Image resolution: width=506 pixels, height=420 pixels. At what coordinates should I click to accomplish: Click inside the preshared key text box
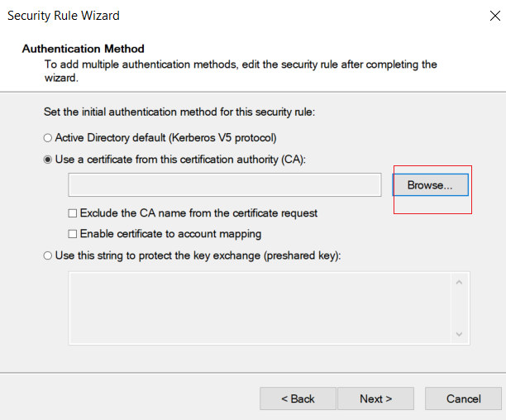[260, 308]
